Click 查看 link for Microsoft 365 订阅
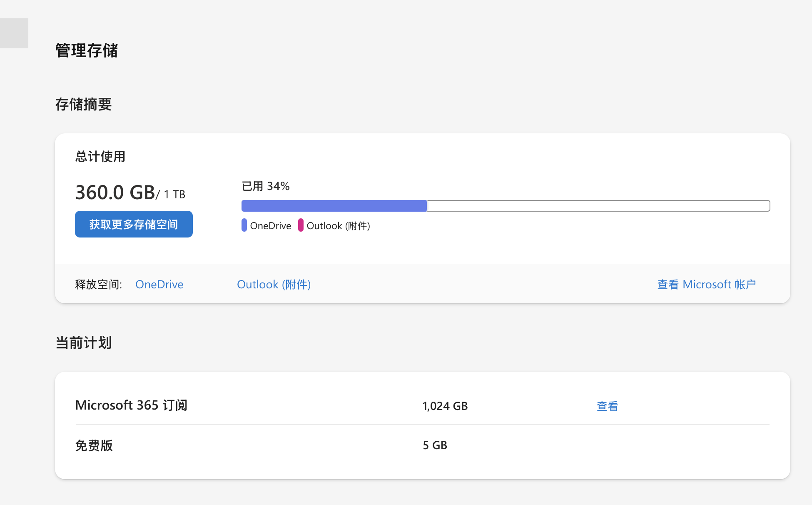812x505 pixels. 607,406
